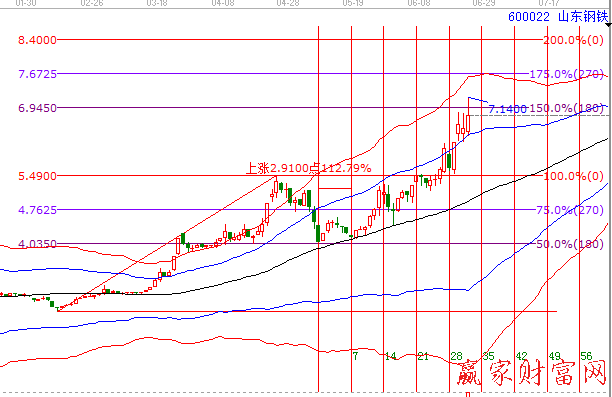Screen dimensions: 612x397
Task: Select time cycle marker 35
Action: (x=489, y=356)
